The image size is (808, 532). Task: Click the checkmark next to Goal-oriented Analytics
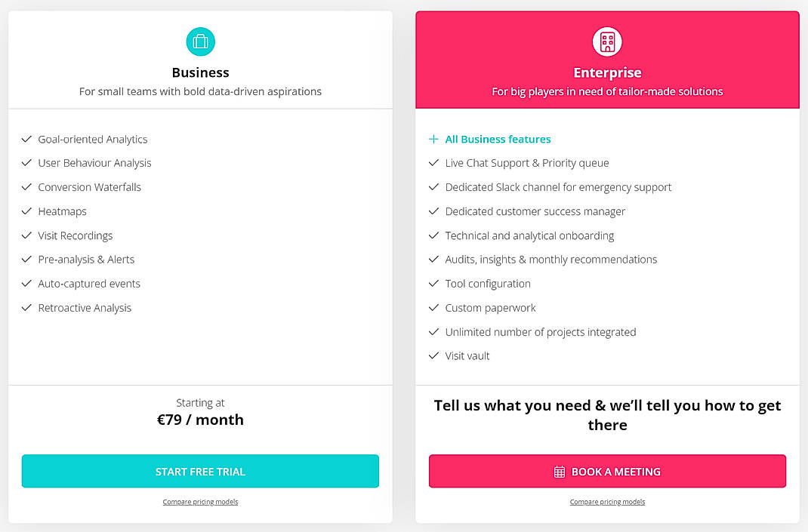pos(25,139)
